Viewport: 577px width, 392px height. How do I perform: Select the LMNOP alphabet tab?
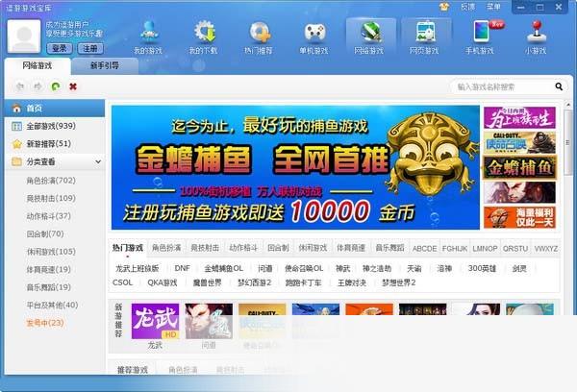pyautogui.click(x=485, y=249)
